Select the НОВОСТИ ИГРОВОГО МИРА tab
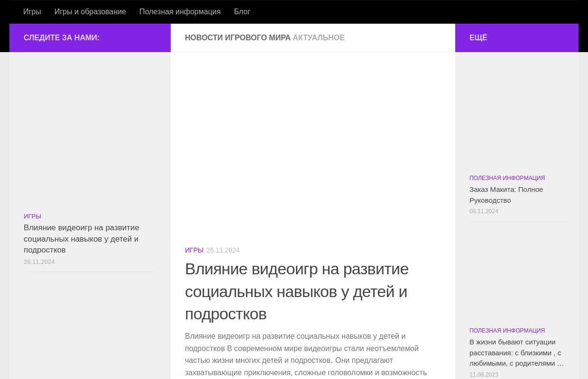 pos(238,37)
